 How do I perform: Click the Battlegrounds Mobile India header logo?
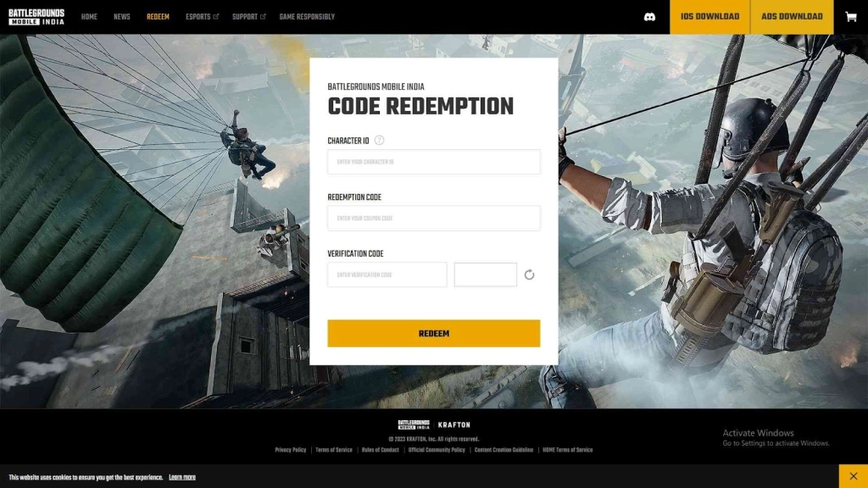click(x=36, y=17)
